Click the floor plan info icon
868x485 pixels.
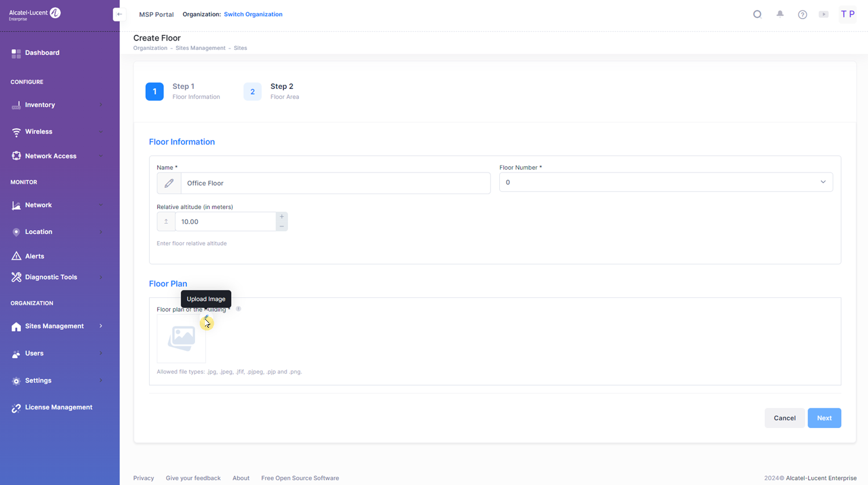tap(238, 309)
